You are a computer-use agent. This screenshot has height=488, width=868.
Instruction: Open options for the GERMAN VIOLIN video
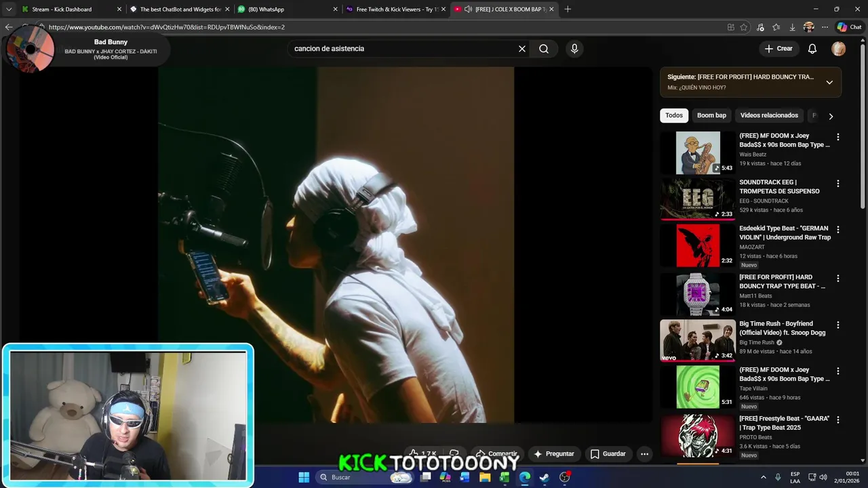(x=838, y=229)
